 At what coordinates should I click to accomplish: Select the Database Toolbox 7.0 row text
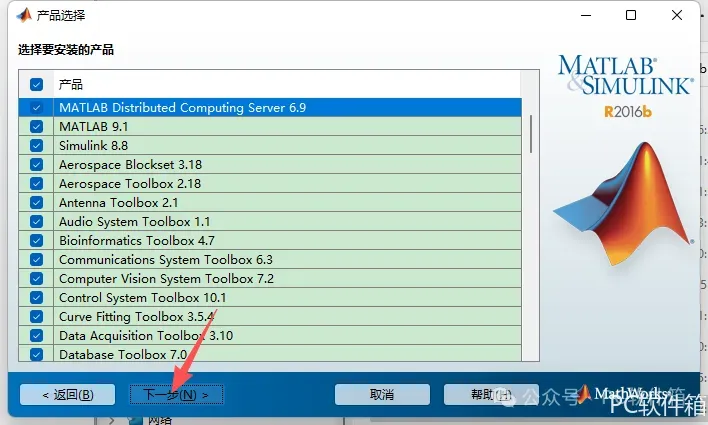coord(123,355)
